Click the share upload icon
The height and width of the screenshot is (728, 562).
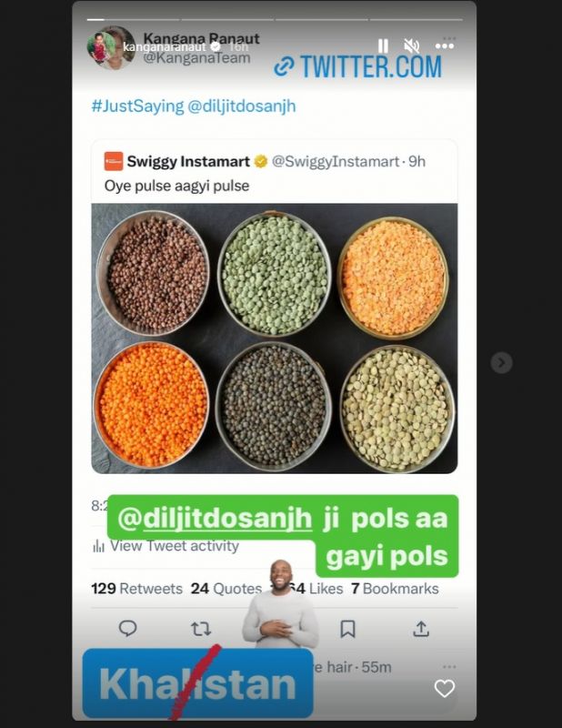(421, 628)
